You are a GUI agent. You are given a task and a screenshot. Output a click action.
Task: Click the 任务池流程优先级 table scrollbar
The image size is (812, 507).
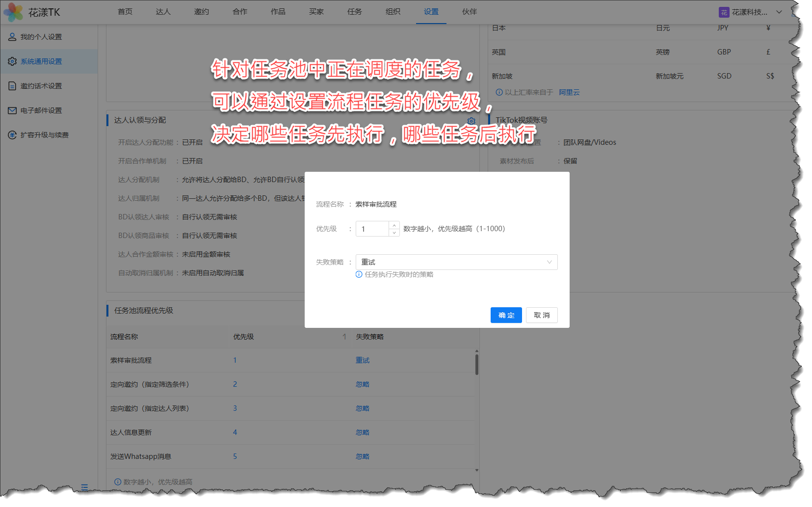coord(476,365)
